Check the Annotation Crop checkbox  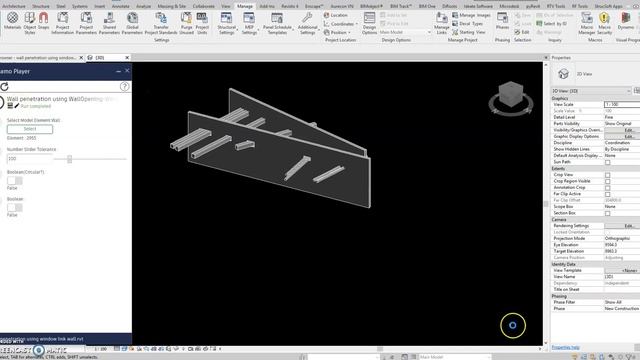click(607, 188)
